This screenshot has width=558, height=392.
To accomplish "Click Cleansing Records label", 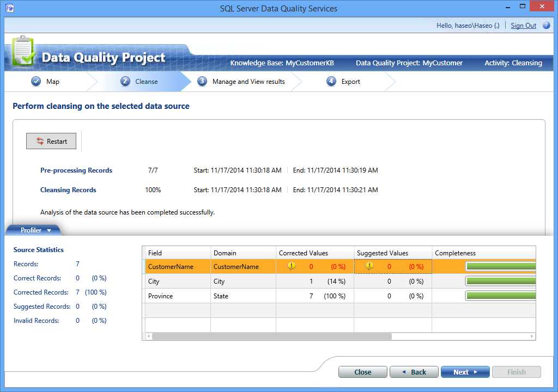I will [68, 189].
